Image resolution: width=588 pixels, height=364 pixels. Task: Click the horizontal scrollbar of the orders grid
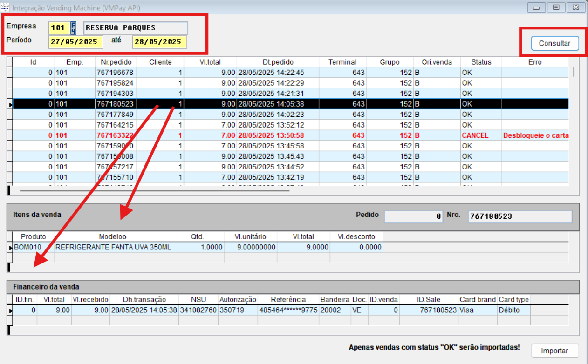154,190
